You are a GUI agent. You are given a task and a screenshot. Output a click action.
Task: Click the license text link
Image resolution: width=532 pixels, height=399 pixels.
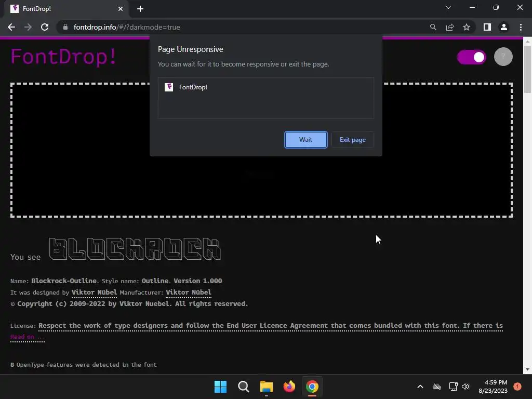(x=270, y=326)
